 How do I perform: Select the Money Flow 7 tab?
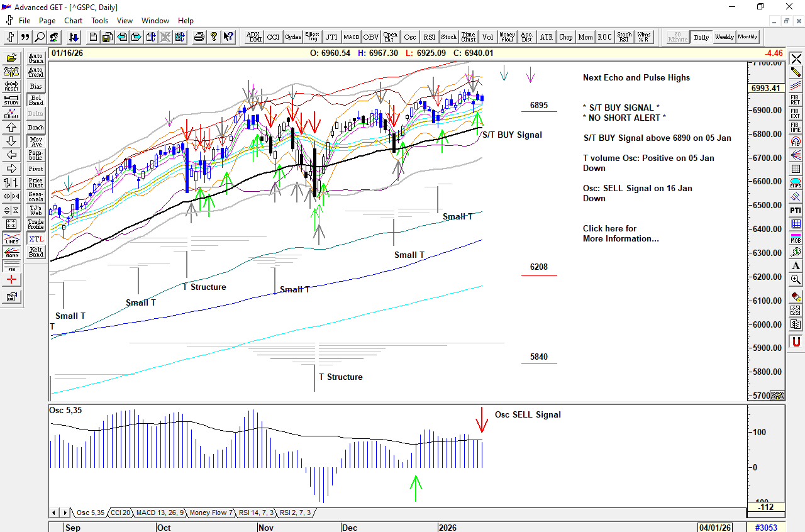(x=211, y=513)
